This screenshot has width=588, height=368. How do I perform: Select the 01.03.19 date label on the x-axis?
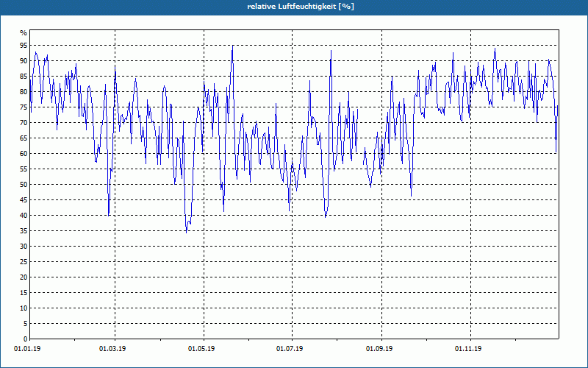point(113,349)
